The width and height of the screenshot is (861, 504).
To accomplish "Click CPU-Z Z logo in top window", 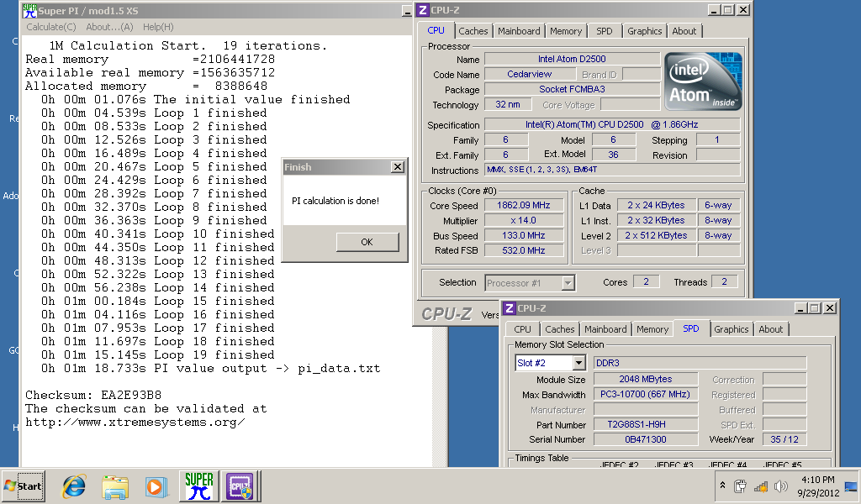I will click(x=422, y=10).
